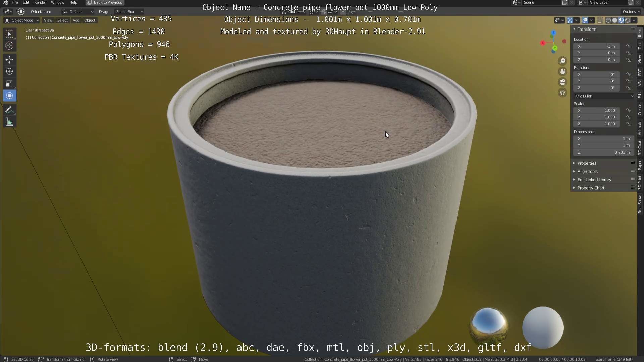Switch to the 3D-Print sidebar tab
Image resolution: width=644 pixels, height=362 pixels.
click(640, 182)
